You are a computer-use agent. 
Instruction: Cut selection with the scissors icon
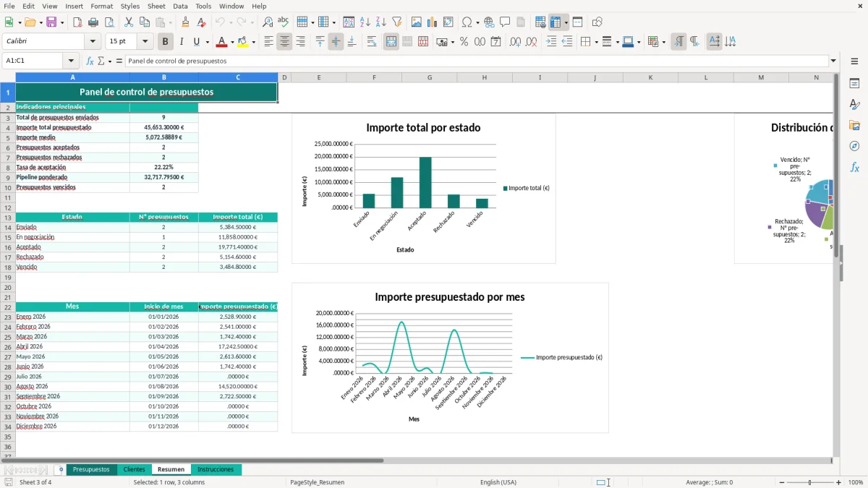[128, 22]
